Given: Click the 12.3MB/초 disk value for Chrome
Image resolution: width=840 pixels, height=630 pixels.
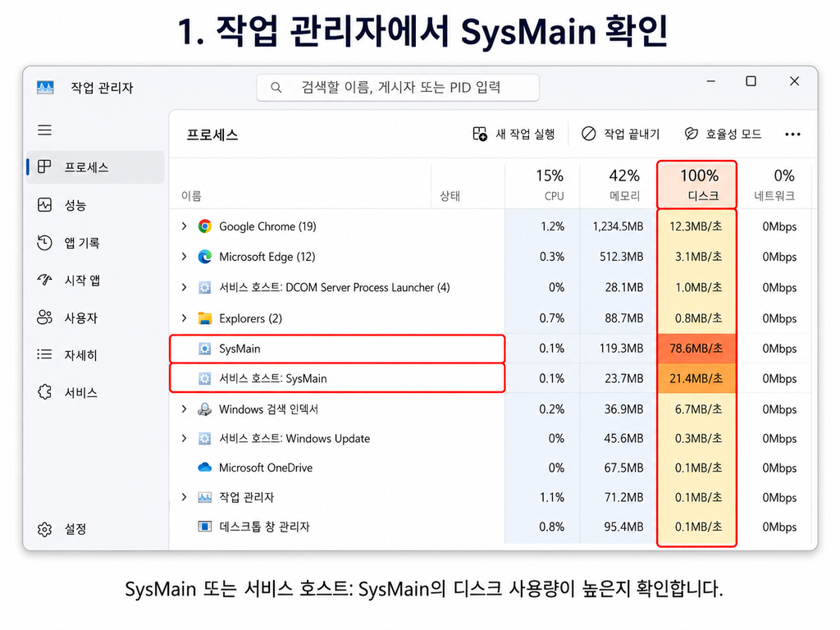Looking at the screenshot, I should tap(696, 226).
